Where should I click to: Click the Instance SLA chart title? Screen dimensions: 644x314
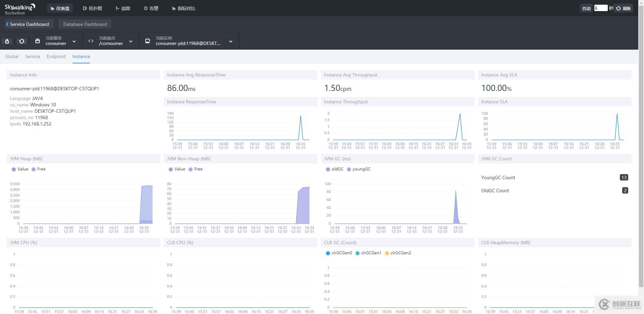[494, 102]
